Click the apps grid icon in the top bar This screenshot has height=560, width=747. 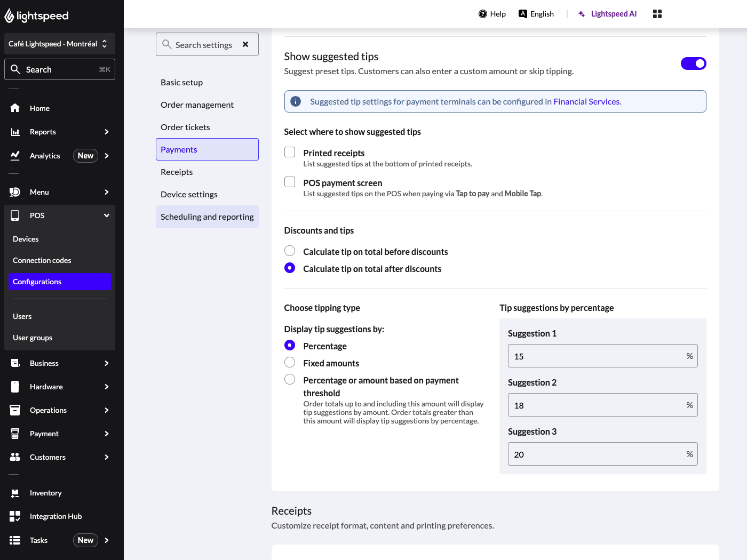657,13
